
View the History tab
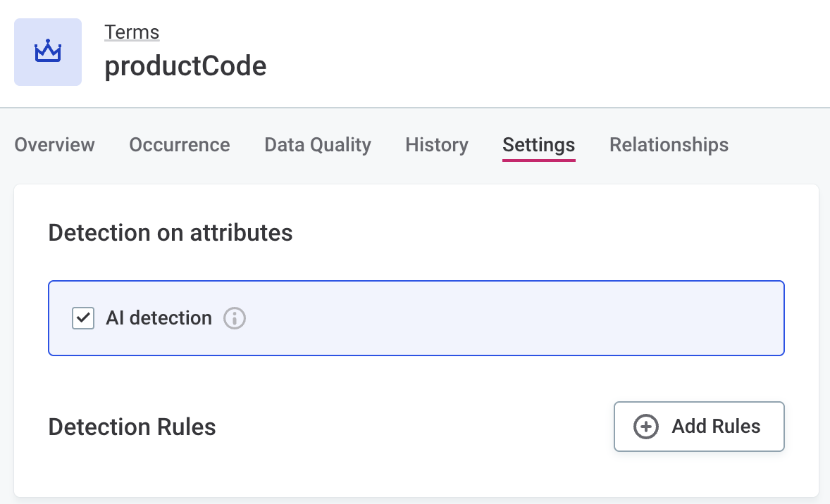436,145
